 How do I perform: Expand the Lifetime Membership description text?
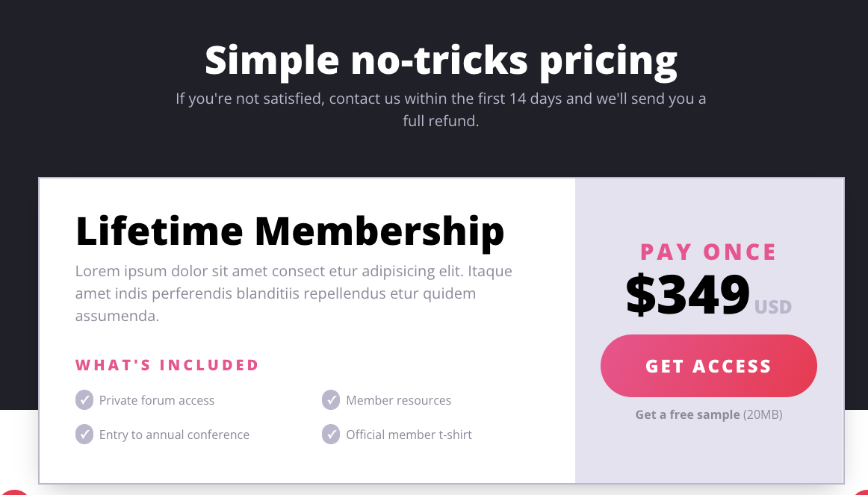tap(294, 293)
